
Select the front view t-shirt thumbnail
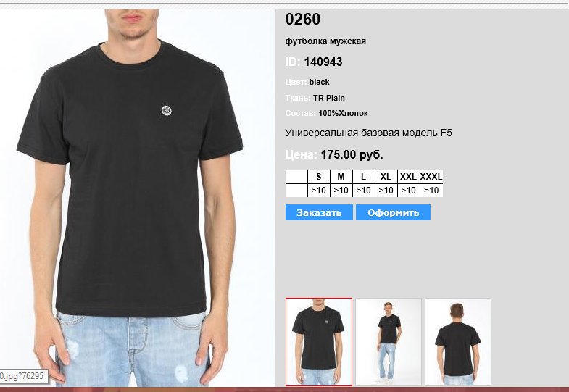(319, 341)
